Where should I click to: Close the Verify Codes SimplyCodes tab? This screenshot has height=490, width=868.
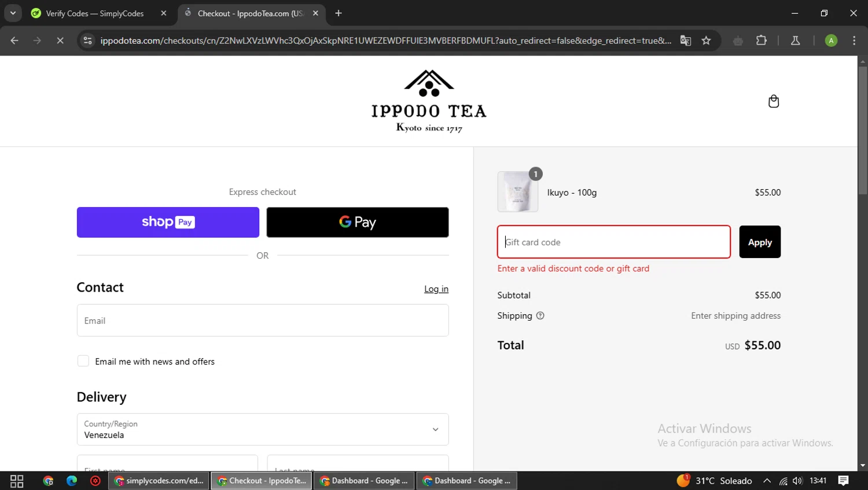pos(164,13)
